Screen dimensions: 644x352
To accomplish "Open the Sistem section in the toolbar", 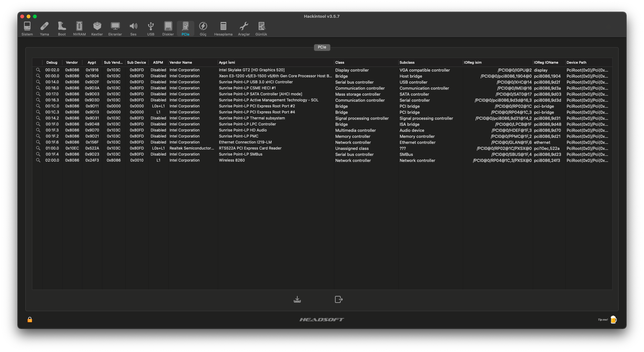I will tap(27, 29).
